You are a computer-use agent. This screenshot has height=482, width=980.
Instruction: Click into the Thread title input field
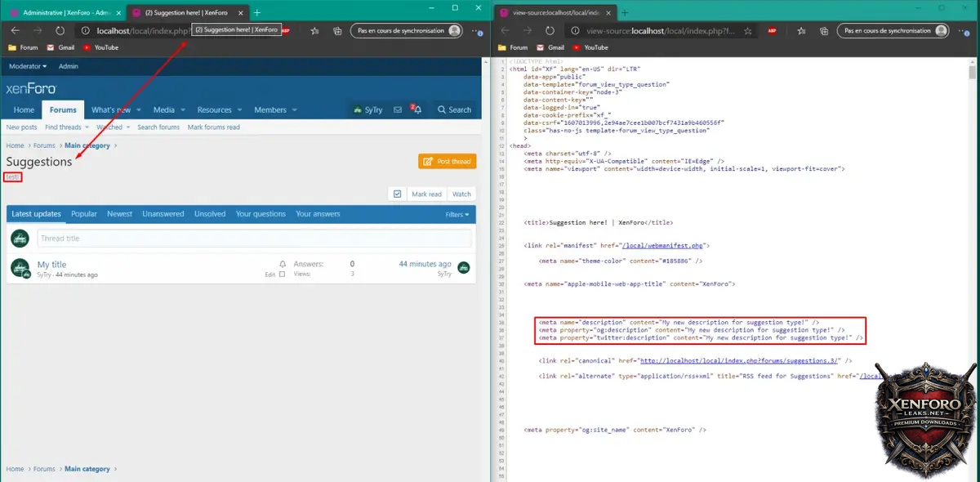click(253, 239)
